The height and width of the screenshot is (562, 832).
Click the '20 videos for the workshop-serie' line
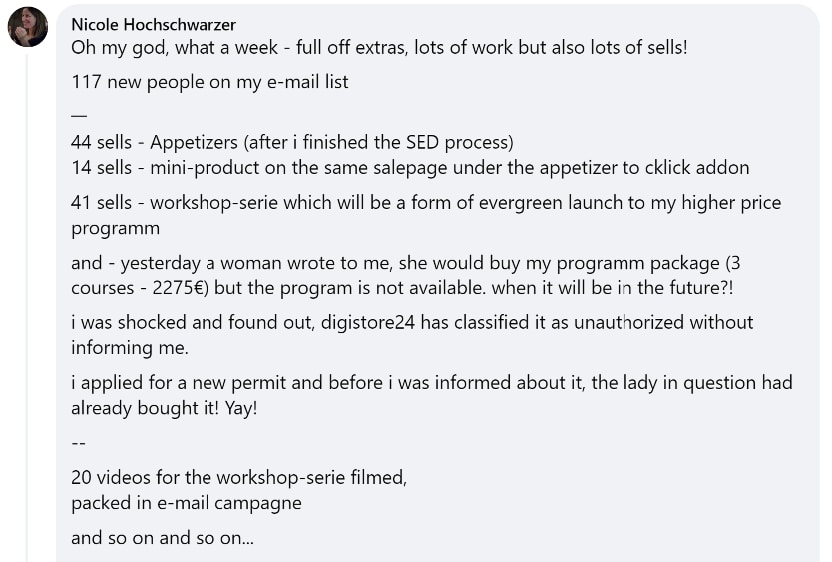pyautogui.click(x=239, y=478)
